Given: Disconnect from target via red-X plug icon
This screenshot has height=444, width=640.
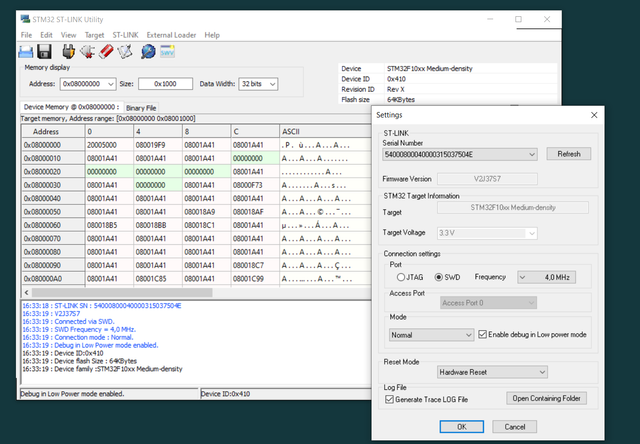Looking at the screenshot, I should tap(87, 52).
